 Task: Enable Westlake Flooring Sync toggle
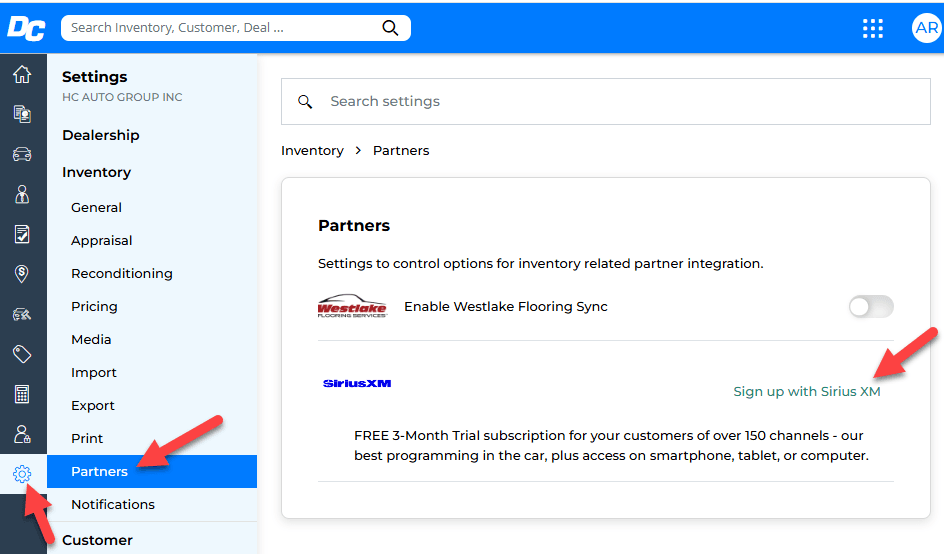pos(870,307)
